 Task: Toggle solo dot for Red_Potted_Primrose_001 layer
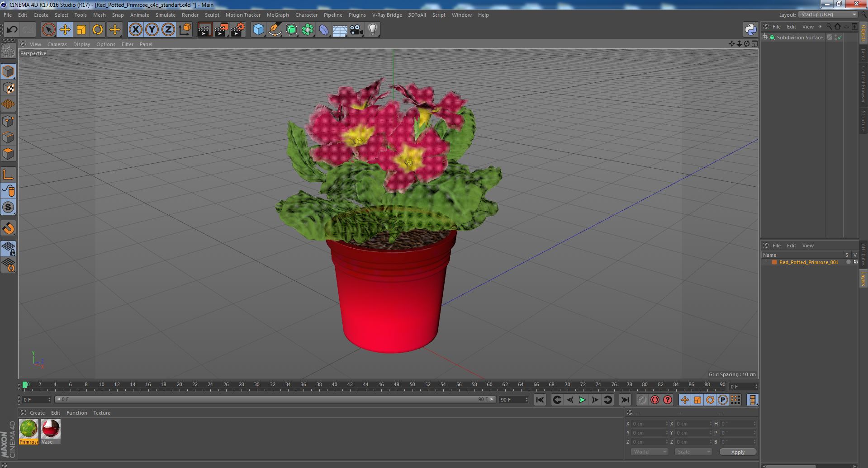coord(849,262)
